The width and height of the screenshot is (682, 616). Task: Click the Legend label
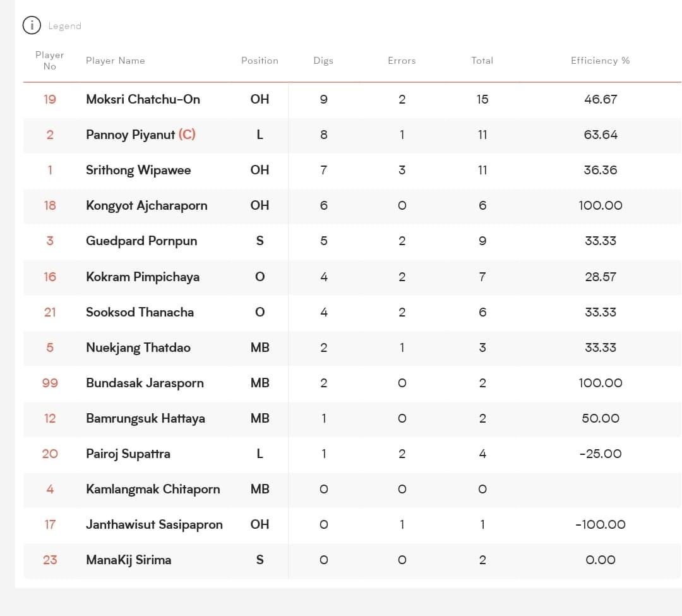click(65, 26)
